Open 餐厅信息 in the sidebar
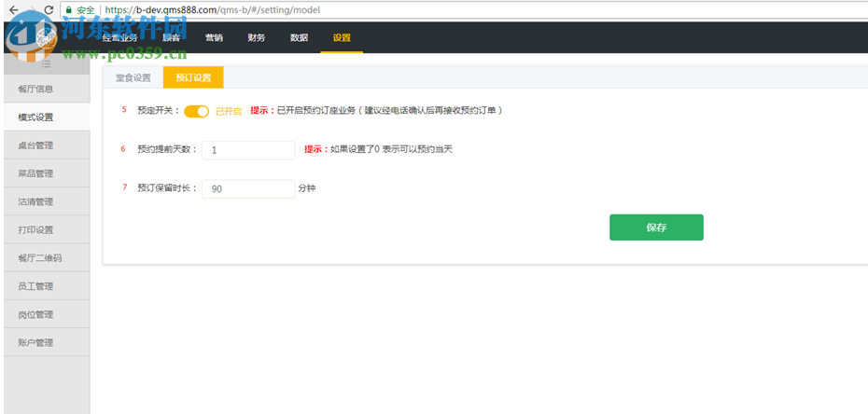The height and width of the screenshot is (414, 868). [x=47, y=89]
